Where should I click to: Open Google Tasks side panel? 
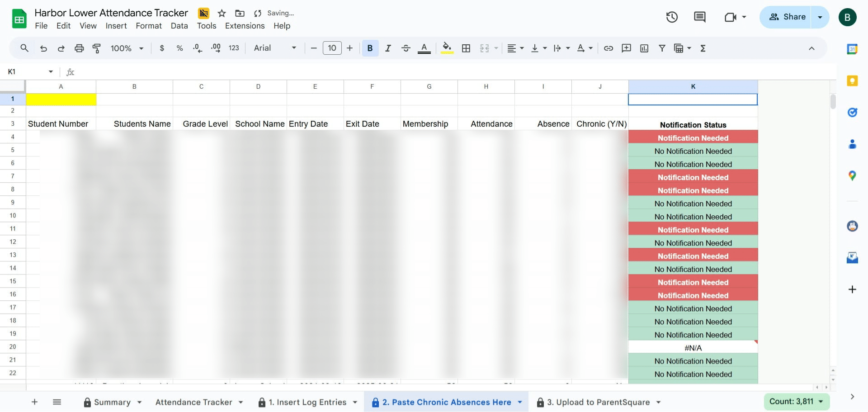coord(852,113)
